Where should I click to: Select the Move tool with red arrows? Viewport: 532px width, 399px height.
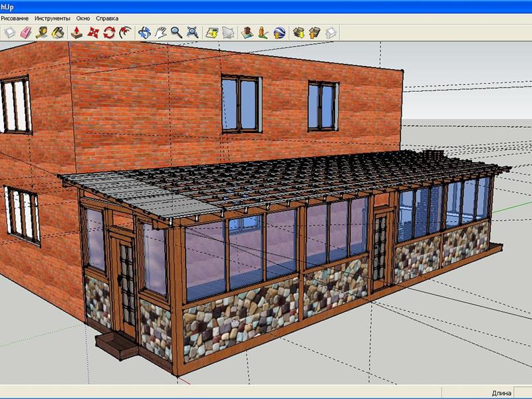coord(92,32)
